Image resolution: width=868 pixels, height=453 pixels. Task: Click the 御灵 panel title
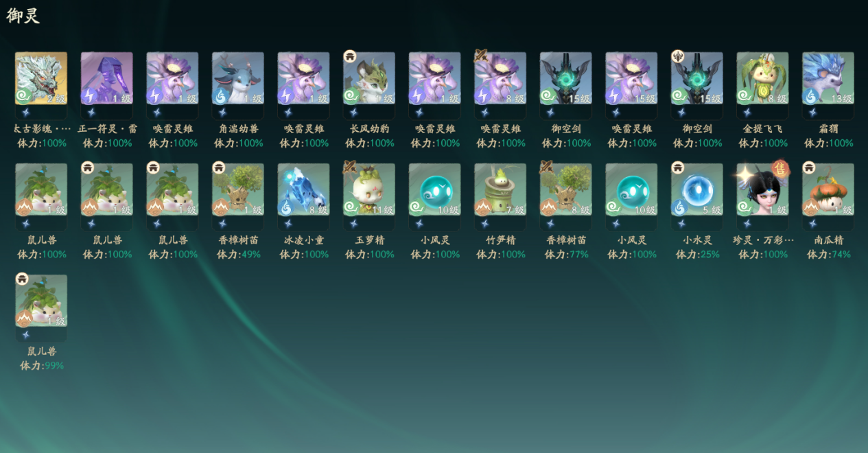pos(23,16)
